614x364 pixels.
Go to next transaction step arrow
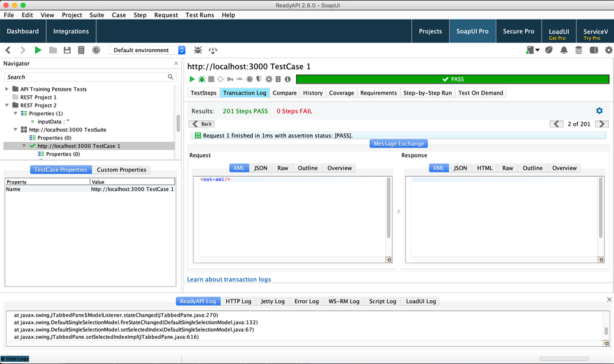[x=602, y=124]
